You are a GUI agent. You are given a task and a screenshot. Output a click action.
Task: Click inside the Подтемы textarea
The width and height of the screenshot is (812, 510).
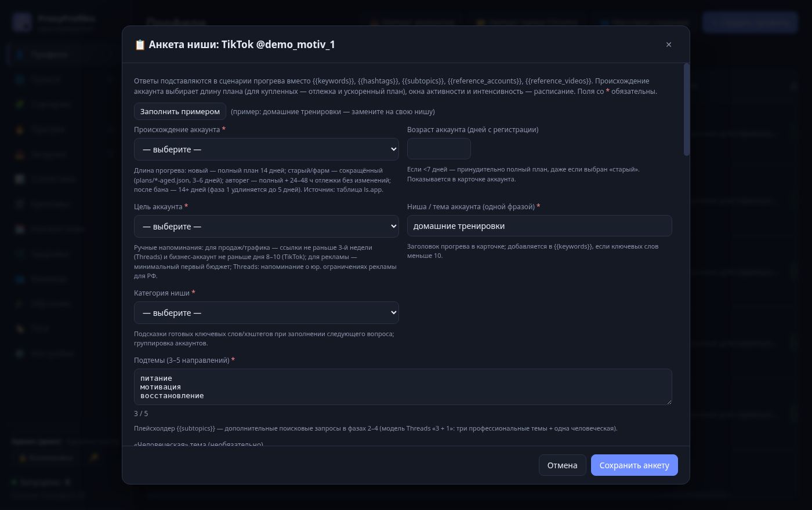[x=403, y=387]
